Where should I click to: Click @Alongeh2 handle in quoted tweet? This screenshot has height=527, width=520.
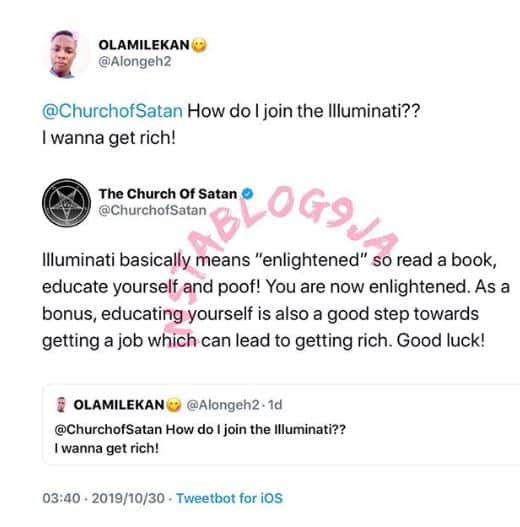223,405
